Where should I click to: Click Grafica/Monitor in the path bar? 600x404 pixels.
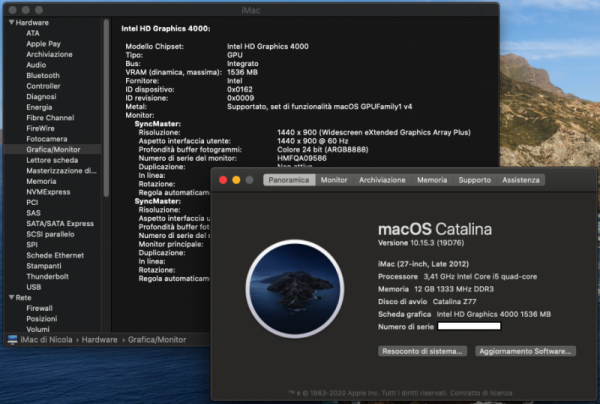[x=157, y=340]
